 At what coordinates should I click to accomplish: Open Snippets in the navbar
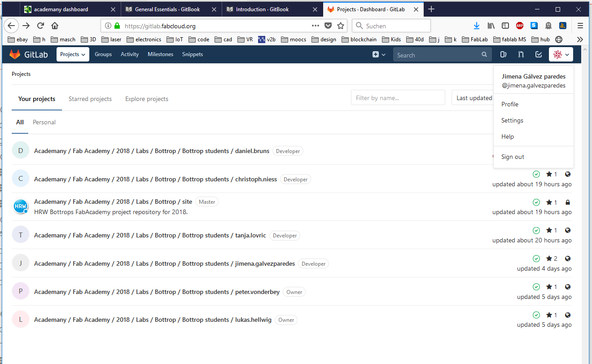pos(193,54)
